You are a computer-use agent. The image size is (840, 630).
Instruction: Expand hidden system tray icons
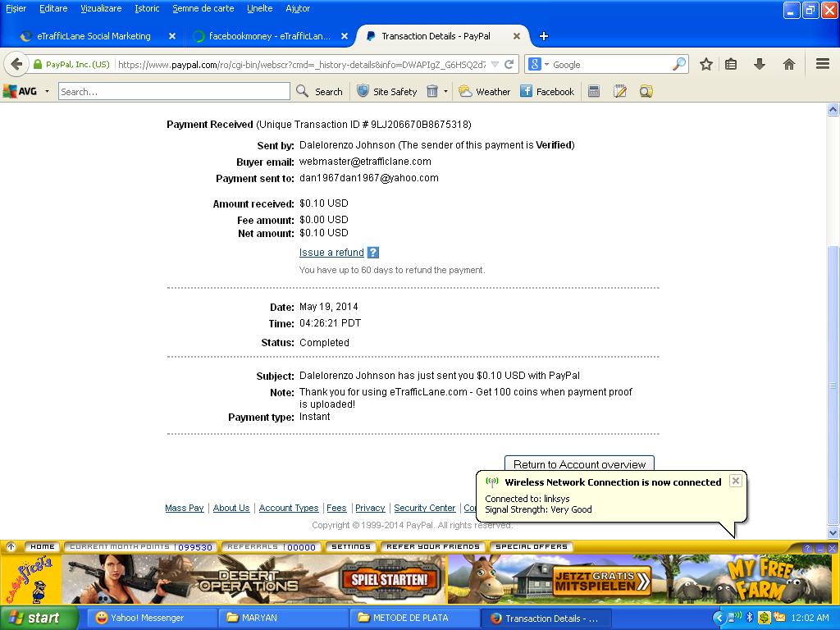pos(719,618)
